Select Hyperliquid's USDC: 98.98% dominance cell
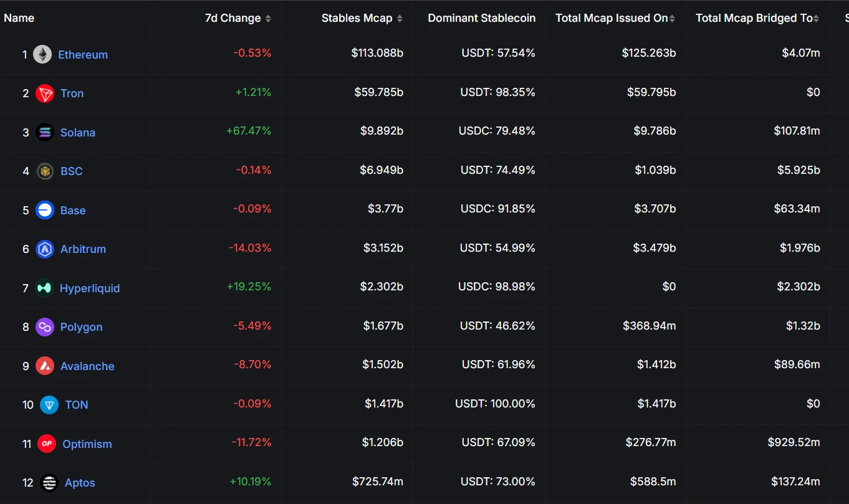Image resolution: width=849 pixels, height=504 pixels. (x=497, y=287)
